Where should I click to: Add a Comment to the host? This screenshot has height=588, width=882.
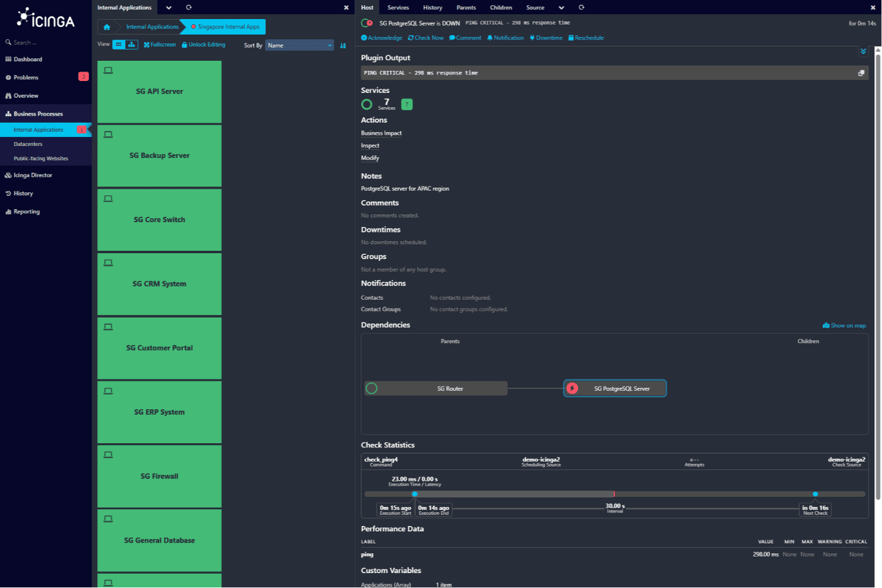pos(465,38)
